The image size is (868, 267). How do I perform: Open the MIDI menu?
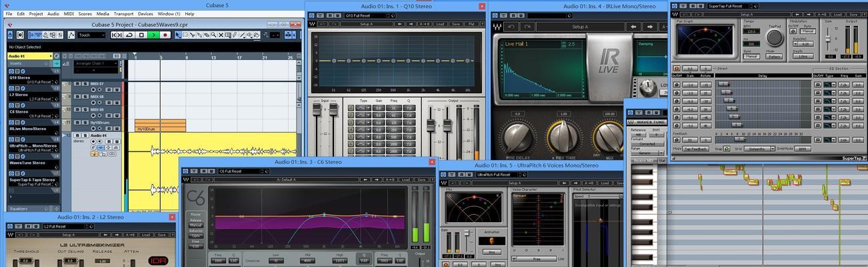click(69, 13)
